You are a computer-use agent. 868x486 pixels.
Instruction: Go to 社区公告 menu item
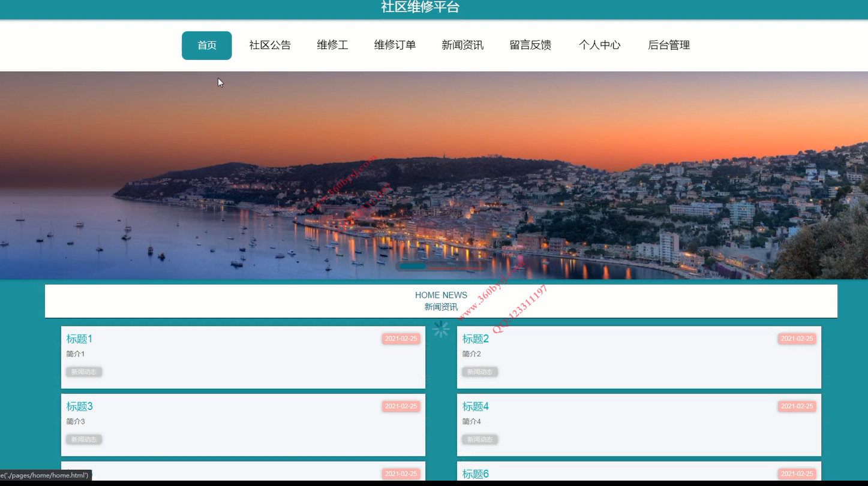pyautogui.click(x=270, y=46)
